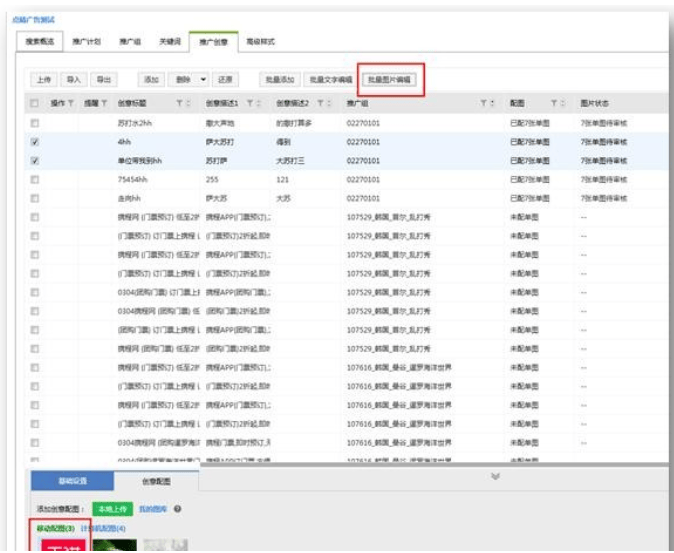Open the 删除 dropdown arrow

tap(204, 78)
